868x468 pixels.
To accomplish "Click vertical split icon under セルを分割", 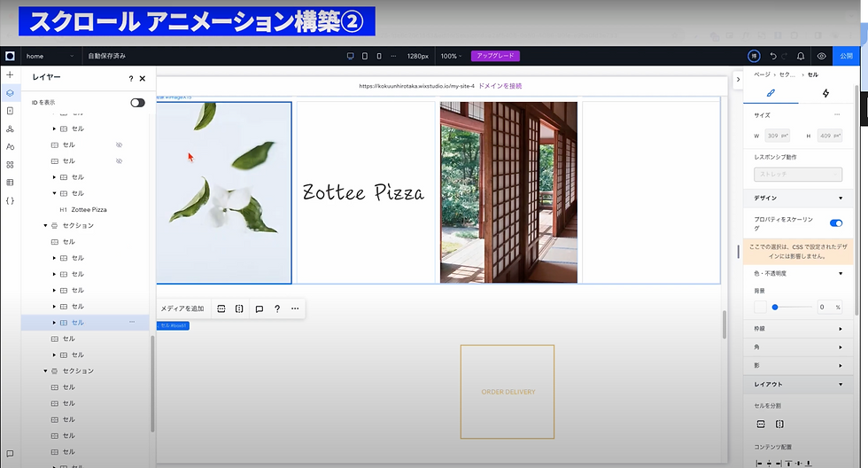I will (x=779, y=425).
